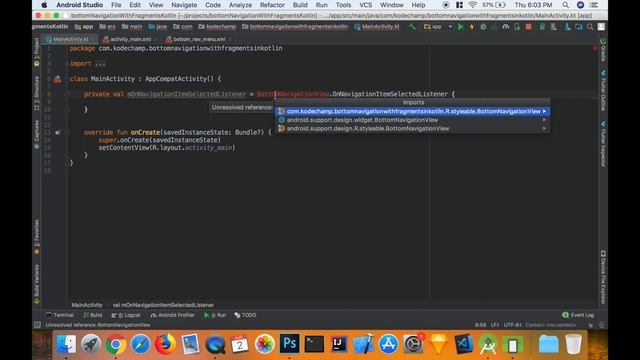Expand arrow on the android.support.design.R.styleable suggestion

click(x=544, y=129)
